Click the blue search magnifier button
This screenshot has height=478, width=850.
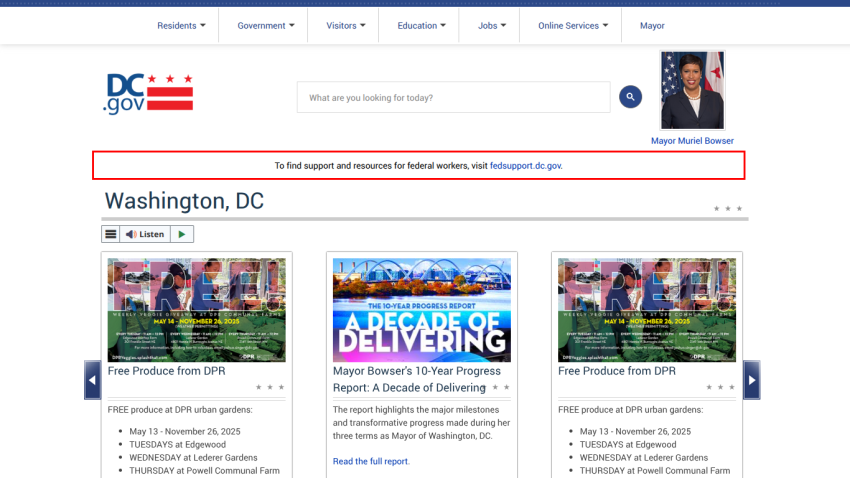[x=630, y=97]
